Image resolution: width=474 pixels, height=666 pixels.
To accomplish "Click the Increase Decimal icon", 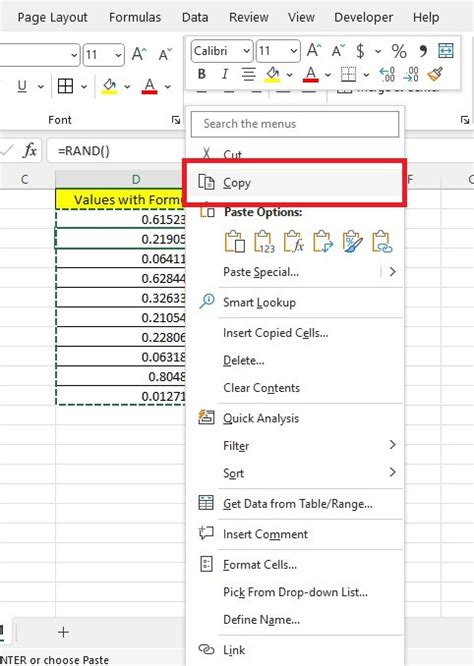I will 387,75.
